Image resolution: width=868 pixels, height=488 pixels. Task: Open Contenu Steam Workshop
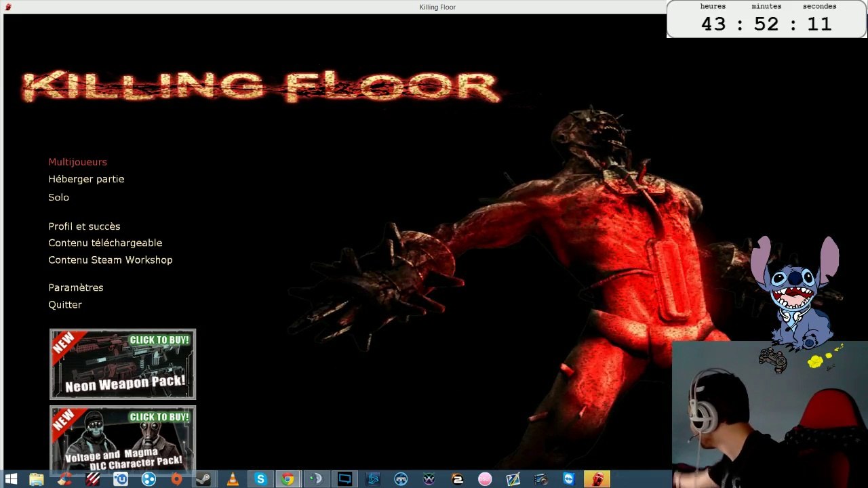coord(111,260)
